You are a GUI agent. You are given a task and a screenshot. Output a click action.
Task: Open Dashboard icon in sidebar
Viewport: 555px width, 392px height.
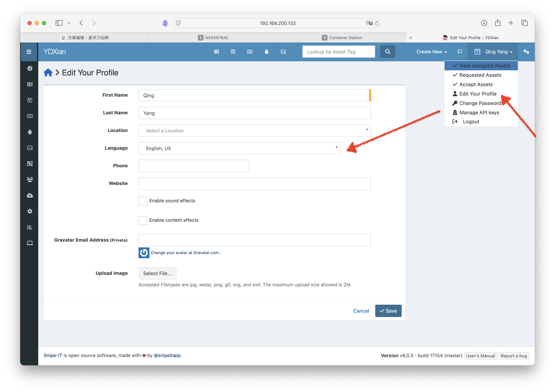pos(30,68)
